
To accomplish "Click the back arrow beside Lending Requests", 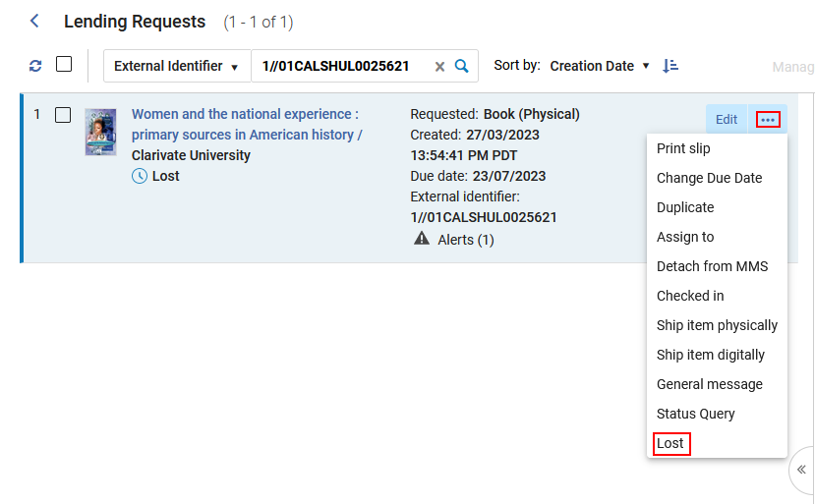I will [x=35, y=21].
